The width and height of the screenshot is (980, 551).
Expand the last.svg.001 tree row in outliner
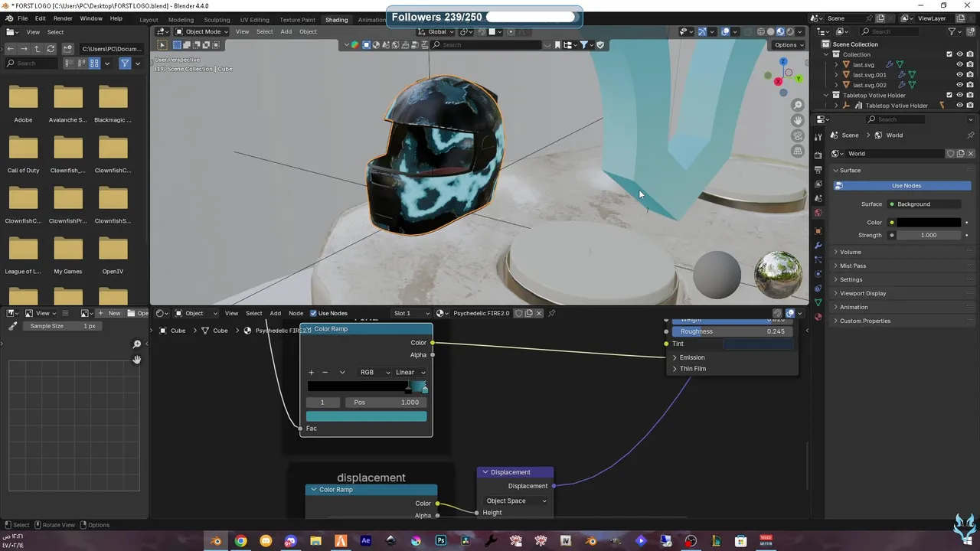(x=836, y=75)
